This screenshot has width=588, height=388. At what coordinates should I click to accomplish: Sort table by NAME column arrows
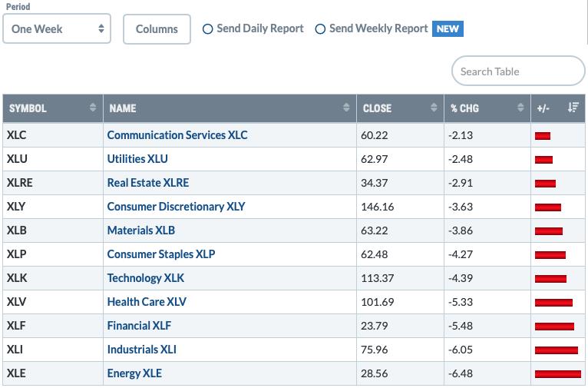pyautogui.click(x=346, y=108)
